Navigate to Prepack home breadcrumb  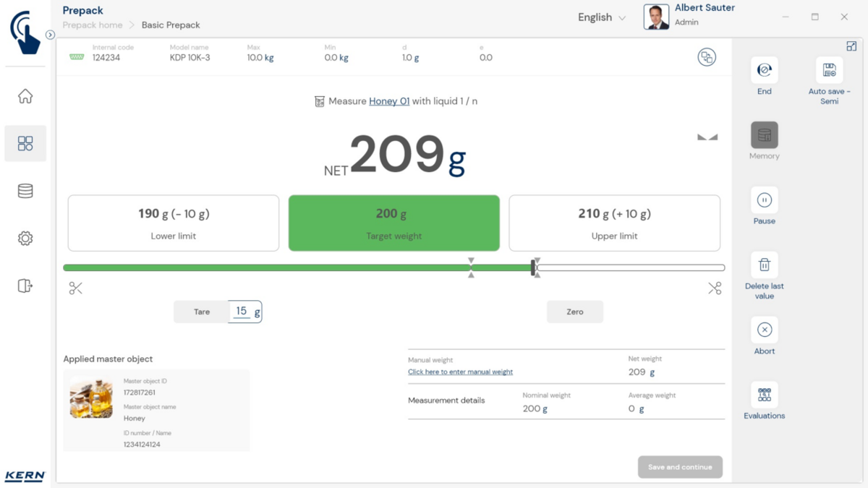pos(93,25)
